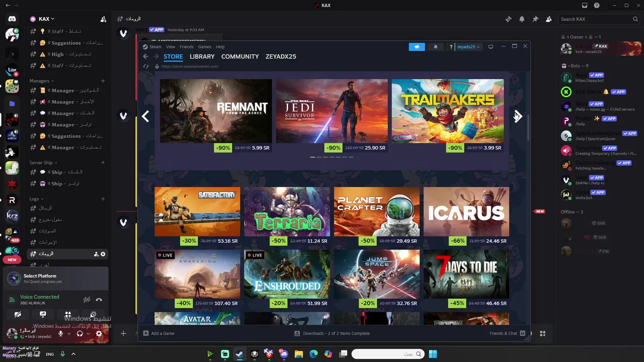Show next featured games in carousel

click(517, 116)
